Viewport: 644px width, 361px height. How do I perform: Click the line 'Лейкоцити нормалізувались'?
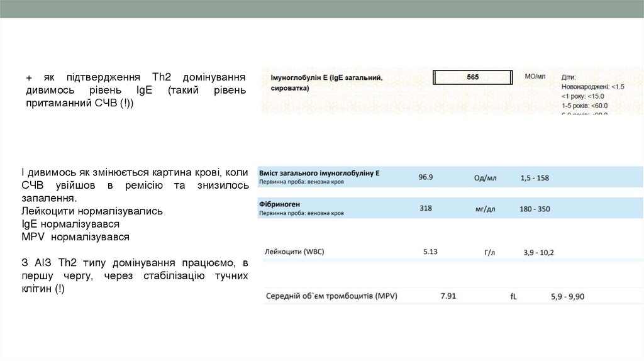coord(92,211)
